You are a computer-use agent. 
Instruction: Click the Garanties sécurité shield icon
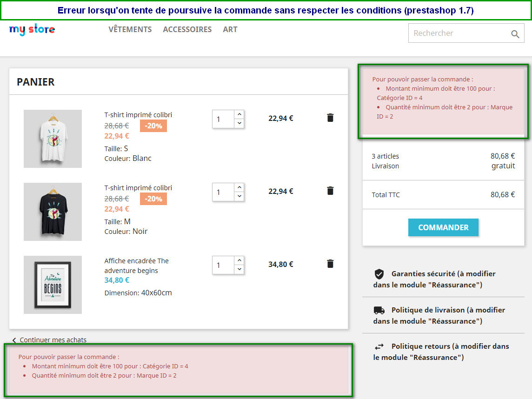379,274
